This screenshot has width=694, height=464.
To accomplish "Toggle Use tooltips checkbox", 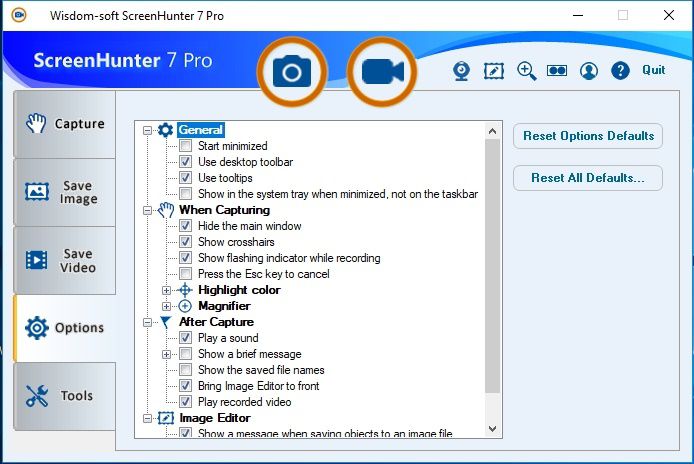I will (x=185, y=178).
